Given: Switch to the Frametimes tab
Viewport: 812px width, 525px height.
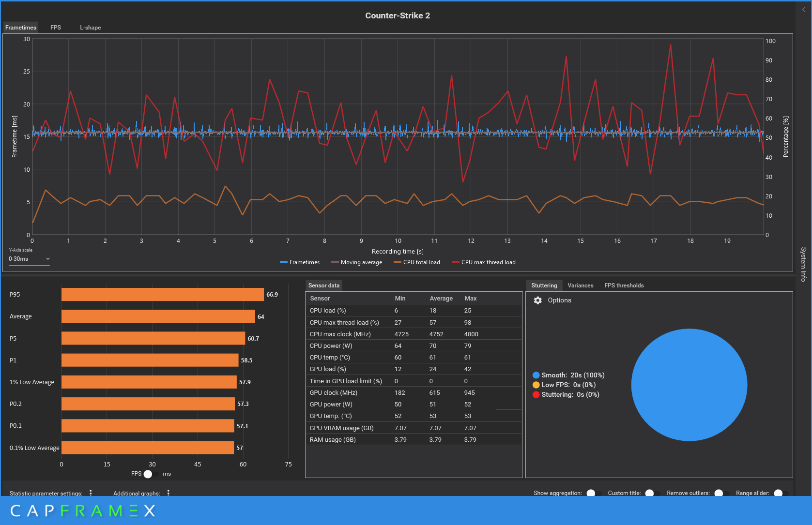Looking at the screenshot, I should pyautogui.click(x=21, y=28).
